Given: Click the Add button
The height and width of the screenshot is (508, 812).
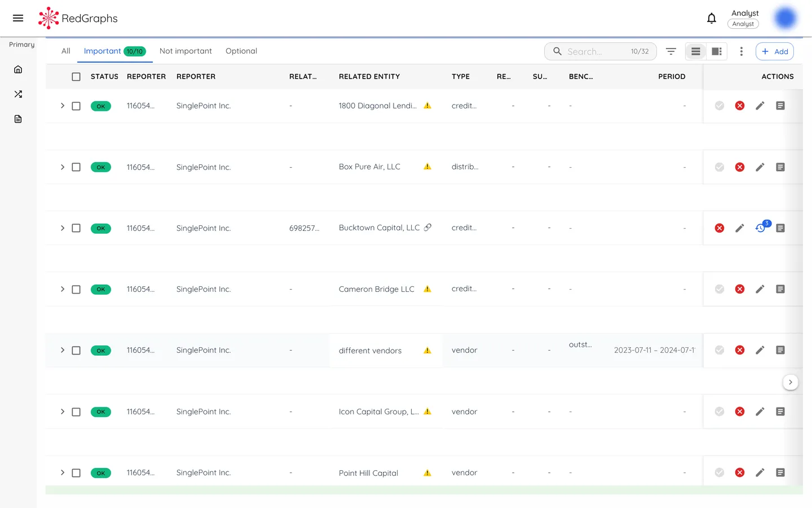Looking at the screenshot, I should [774, 51].
